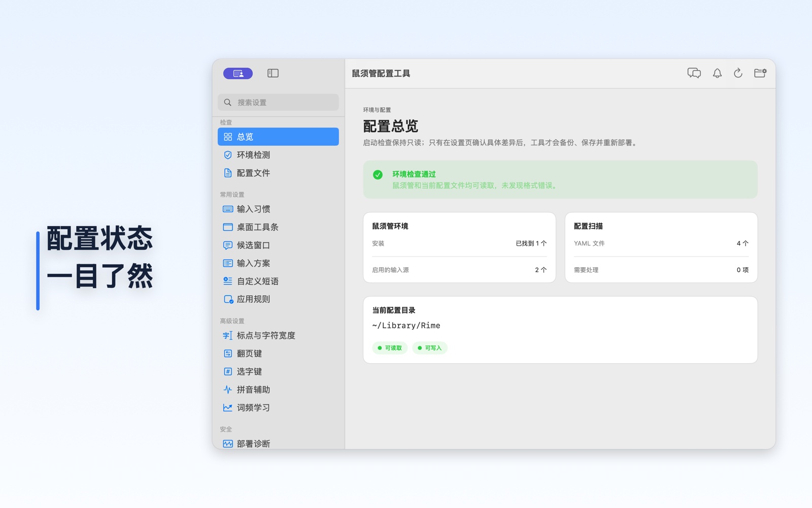Click the 可读取 status badge
812x508 pixels.
click(x=390, y=348)
